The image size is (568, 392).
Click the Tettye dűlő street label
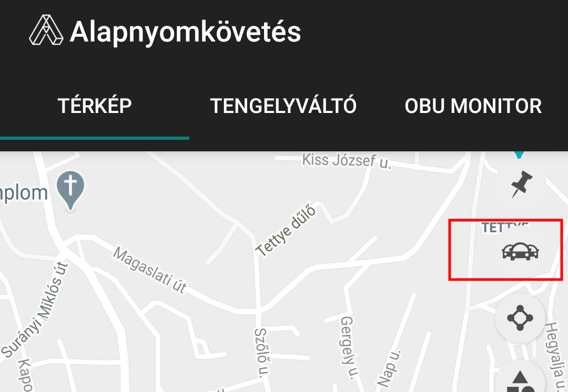pos(286,230)
